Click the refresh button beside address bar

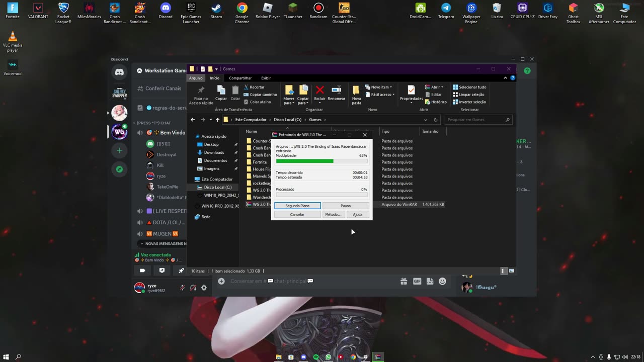(x=436, y=120)
